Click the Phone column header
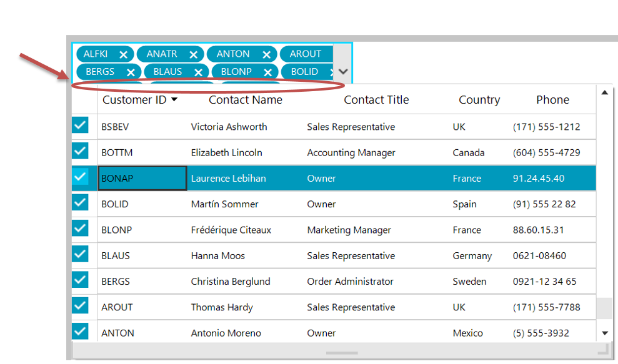The image size is (618, 364). tap(552, 100)
